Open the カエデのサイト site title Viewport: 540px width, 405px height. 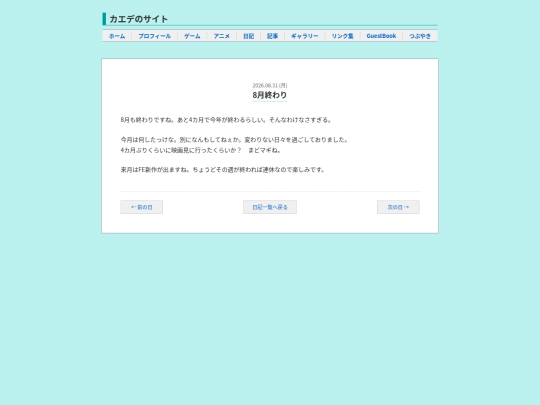(138, 19)
